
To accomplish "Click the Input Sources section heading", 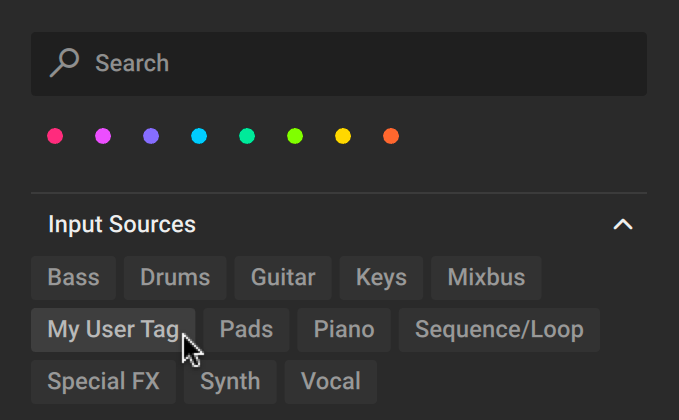I will [122, 224].
